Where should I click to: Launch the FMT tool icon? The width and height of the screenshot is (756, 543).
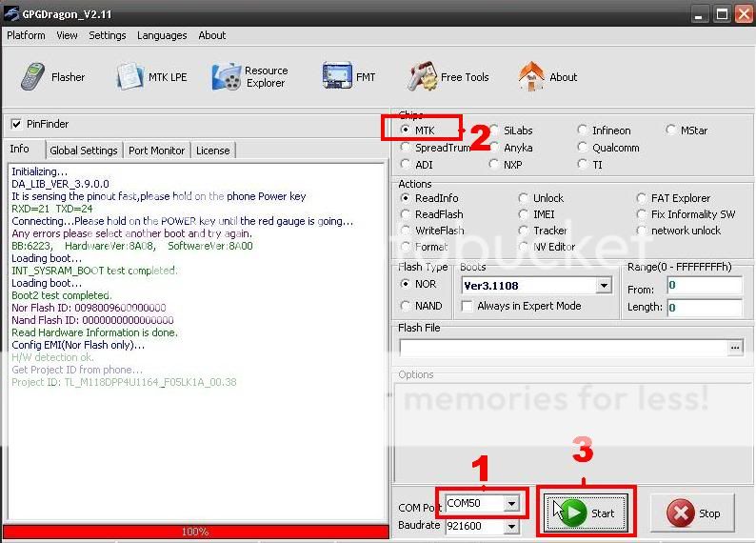click(348, 77)
